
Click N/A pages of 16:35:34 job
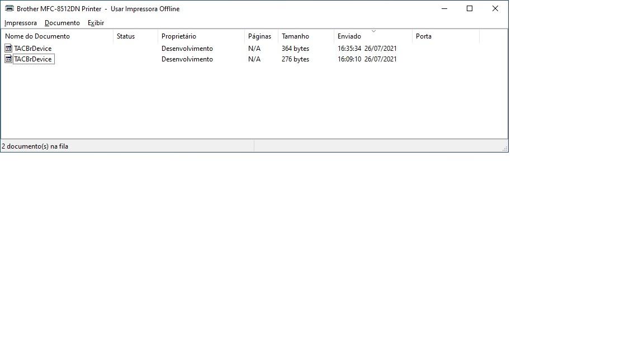254,49
